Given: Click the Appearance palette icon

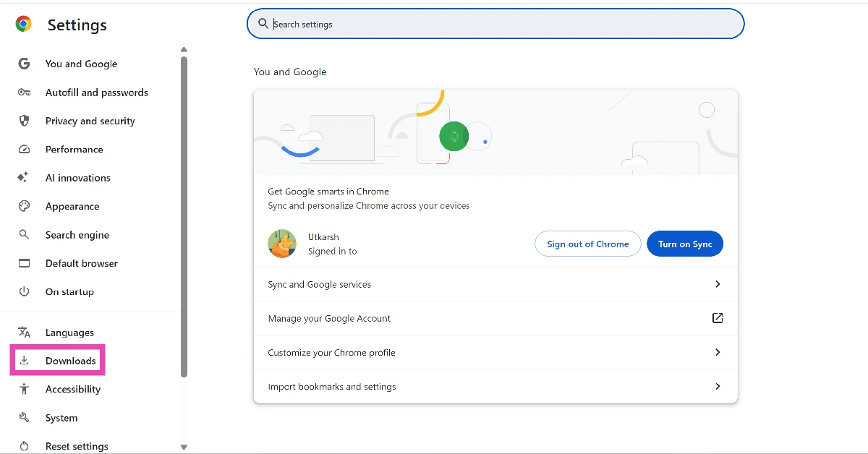Looking at the screenshot, I should point(24,206).
